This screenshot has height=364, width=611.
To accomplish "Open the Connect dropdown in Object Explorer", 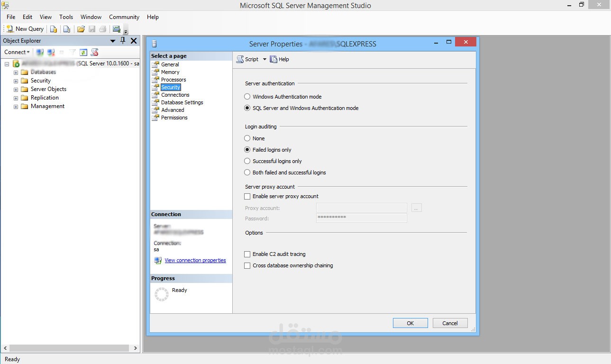I will [x=17, y=52].
